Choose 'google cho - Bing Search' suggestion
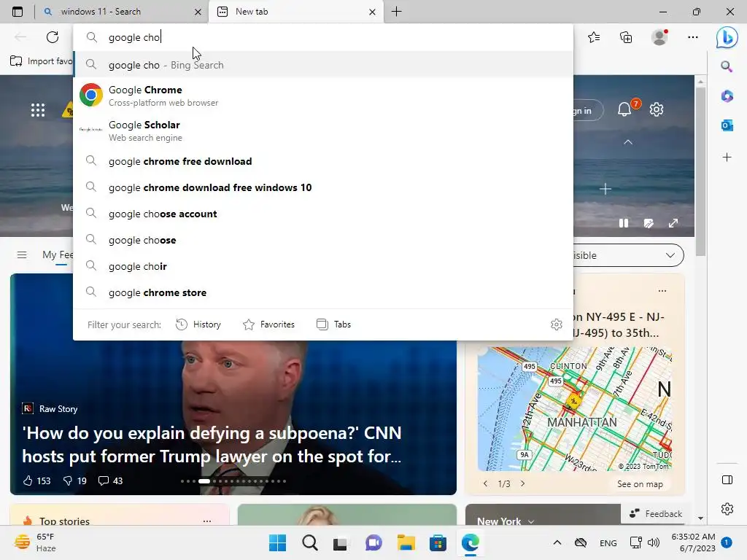This screenshot has height=560, width=747. [x=323, y=65]
